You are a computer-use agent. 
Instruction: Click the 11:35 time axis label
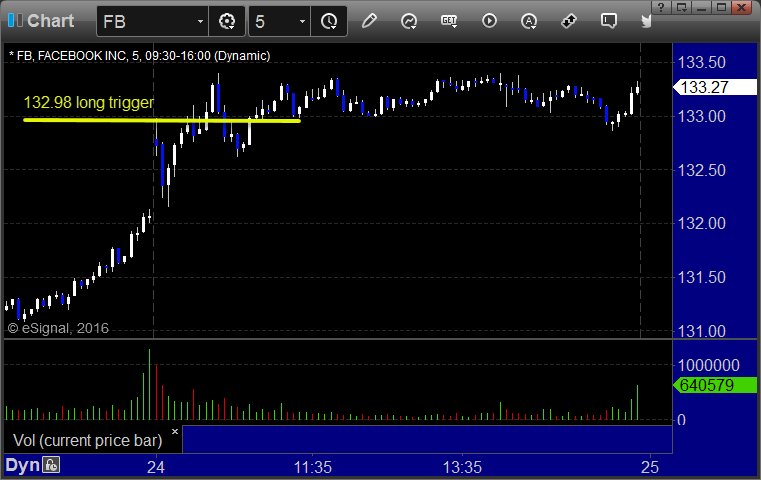click(x=313, y=467)
